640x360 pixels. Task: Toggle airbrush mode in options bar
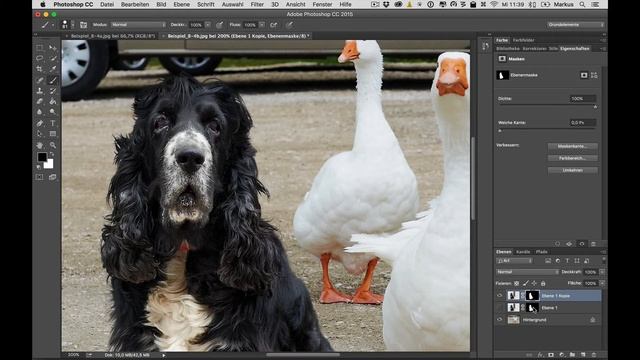click(x=273, y=25)
